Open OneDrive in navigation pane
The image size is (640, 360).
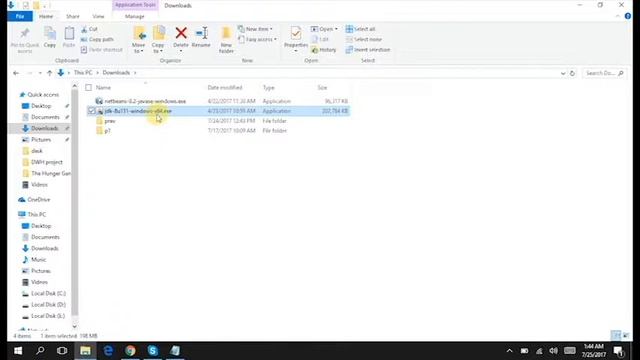click(39, 200)
